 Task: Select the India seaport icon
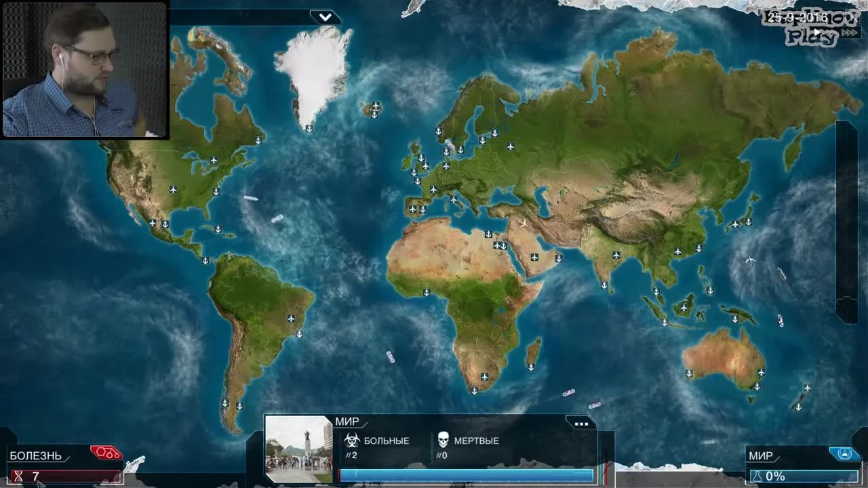(604, 285)
